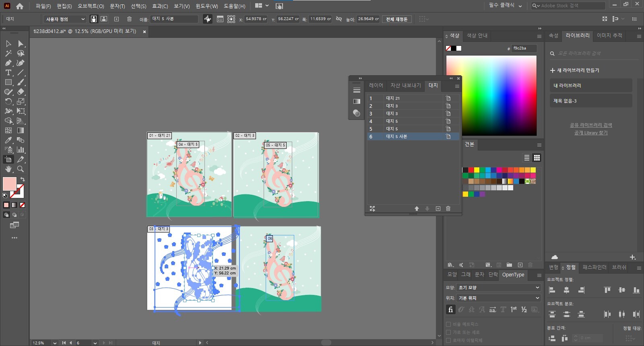Pick the Eyedropper tool
Screen dimensions: 644x346
(x=8, y=140)
